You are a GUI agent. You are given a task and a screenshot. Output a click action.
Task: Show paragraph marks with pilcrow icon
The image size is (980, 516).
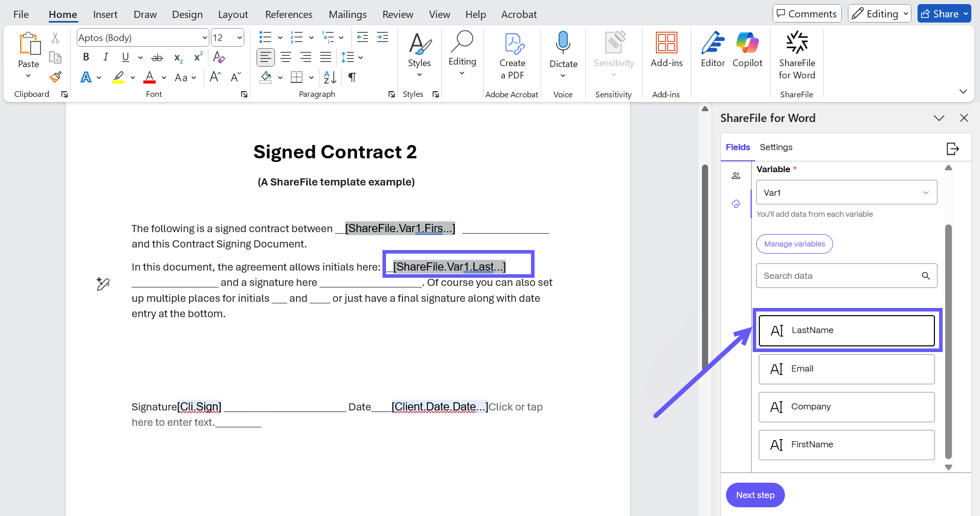[x=352, y=77]
